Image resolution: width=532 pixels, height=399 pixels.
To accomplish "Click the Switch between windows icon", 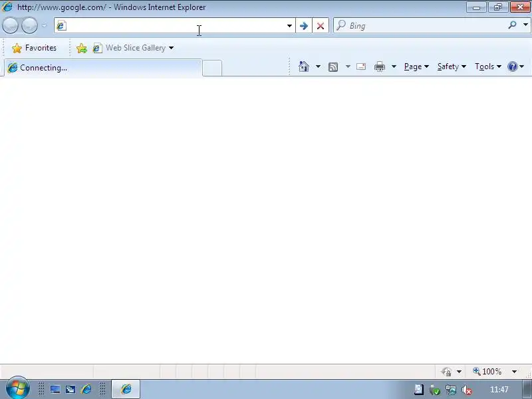I will [70, 389].
